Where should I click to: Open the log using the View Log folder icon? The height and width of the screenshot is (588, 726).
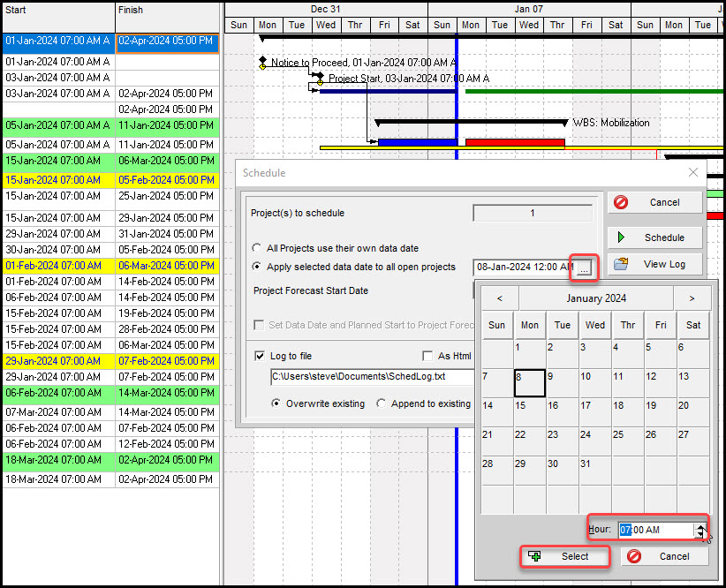click(621, 264)
